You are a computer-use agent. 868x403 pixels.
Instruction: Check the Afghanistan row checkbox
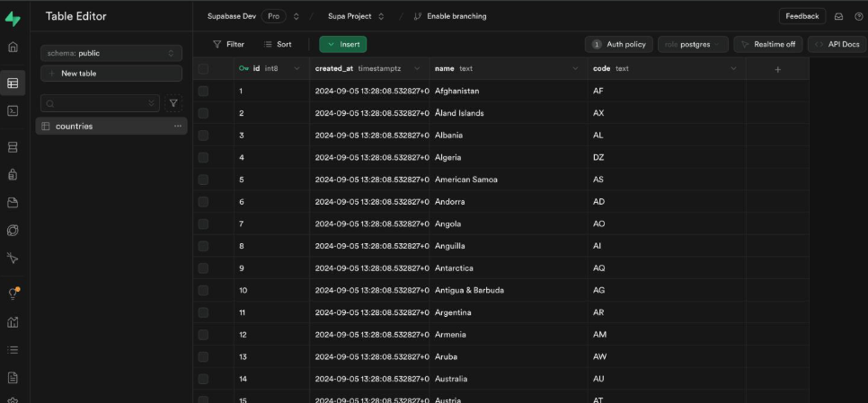203,91
